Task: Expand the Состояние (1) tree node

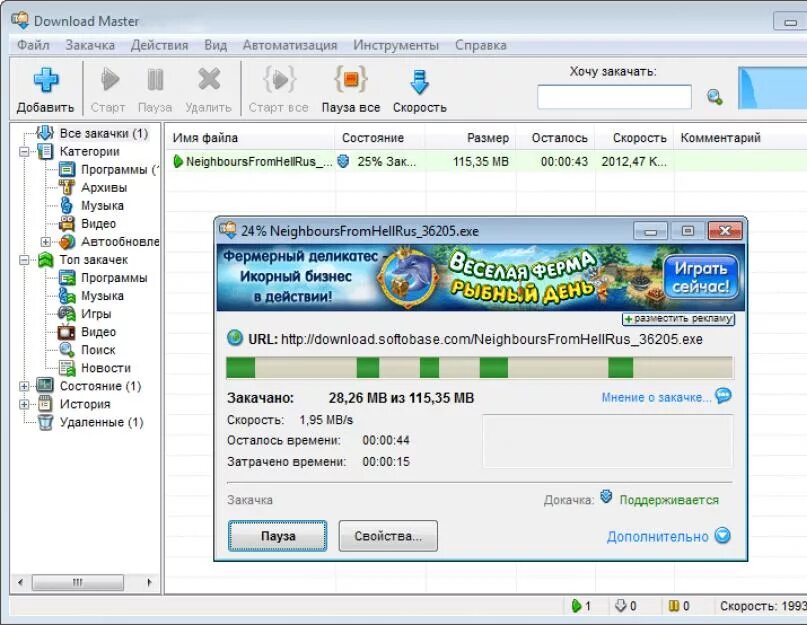Action: pos(24,386)
